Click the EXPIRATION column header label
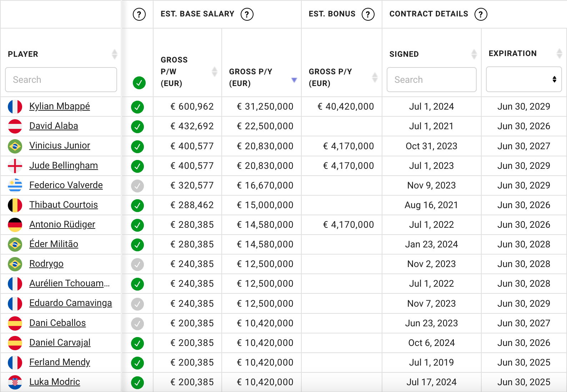 coord(512,54)
